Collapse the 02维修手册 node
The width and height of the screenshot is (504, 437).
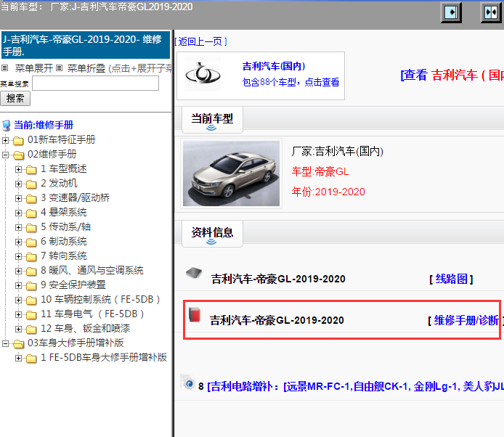click(5, 155)
